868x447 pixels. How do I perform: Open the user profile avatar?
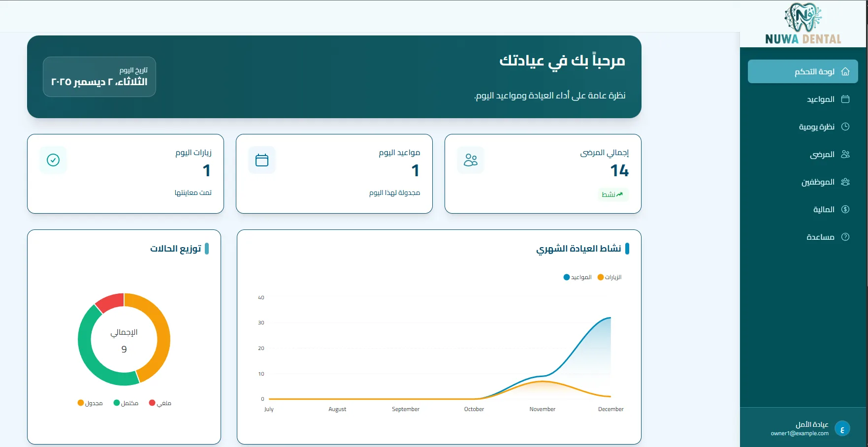842,429
